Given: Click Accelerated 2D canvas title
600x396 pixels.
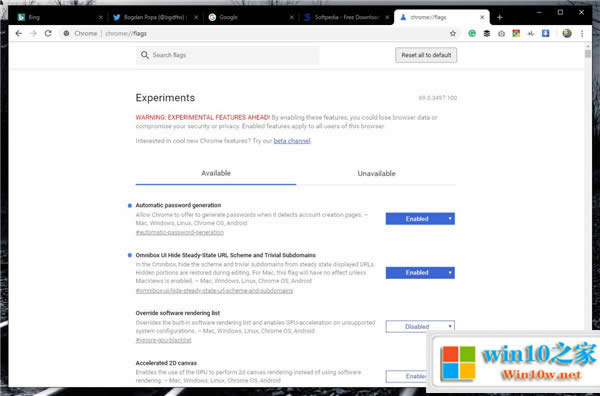Looking at the screenshot, I should click(166, 363).
